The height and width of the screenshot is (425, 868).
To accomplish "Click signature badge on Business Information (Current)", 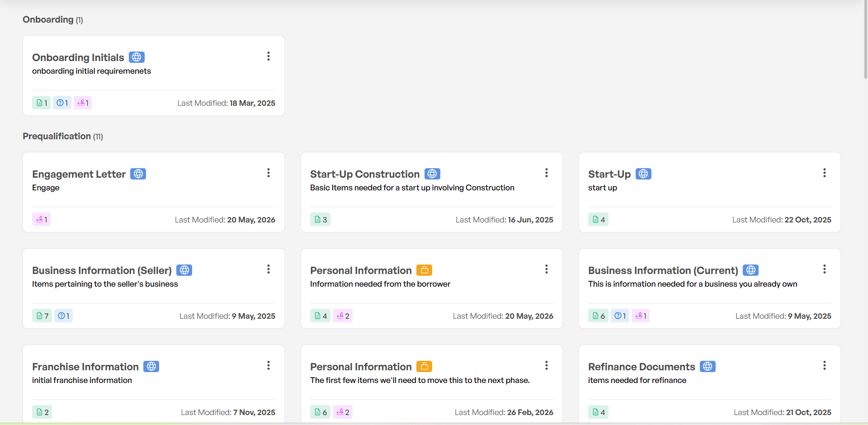I will [x=641, y=316].
